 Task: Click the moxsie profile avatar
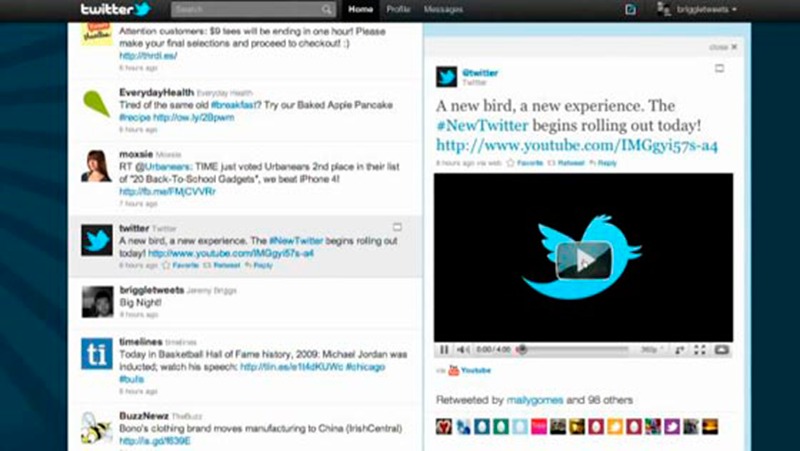tap(96, 166)
